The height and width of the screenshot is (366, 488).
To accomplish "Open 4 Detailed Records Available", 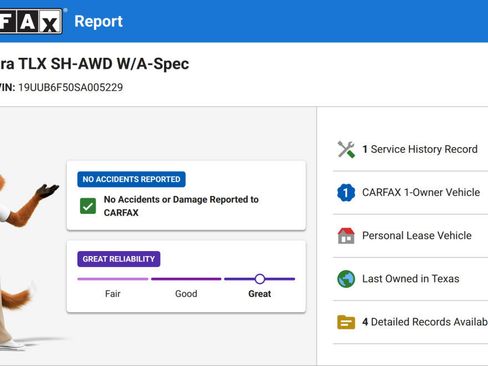I will (x=410, y=322).
